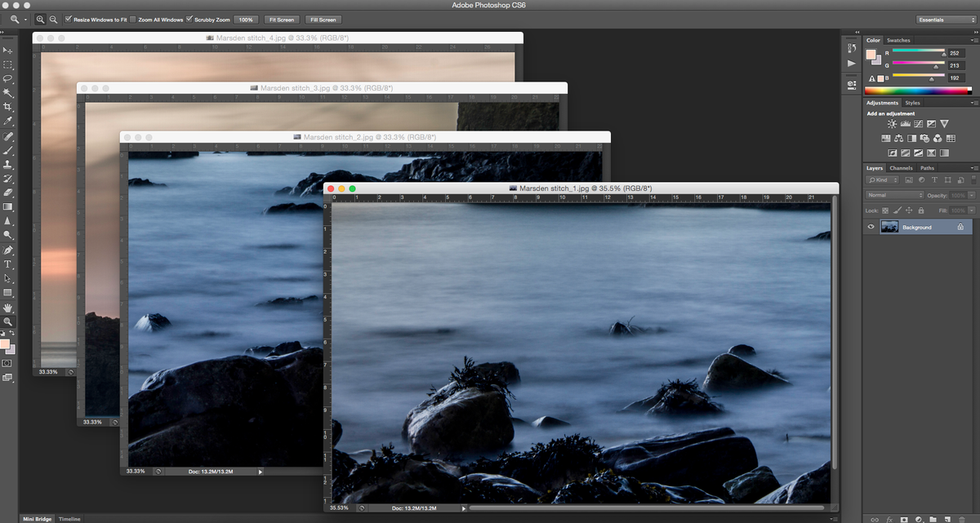Viewport: 980px width, 523px height.
Task: Toggle Lock image pixels brush icon
Action: (x=897, y=211)
